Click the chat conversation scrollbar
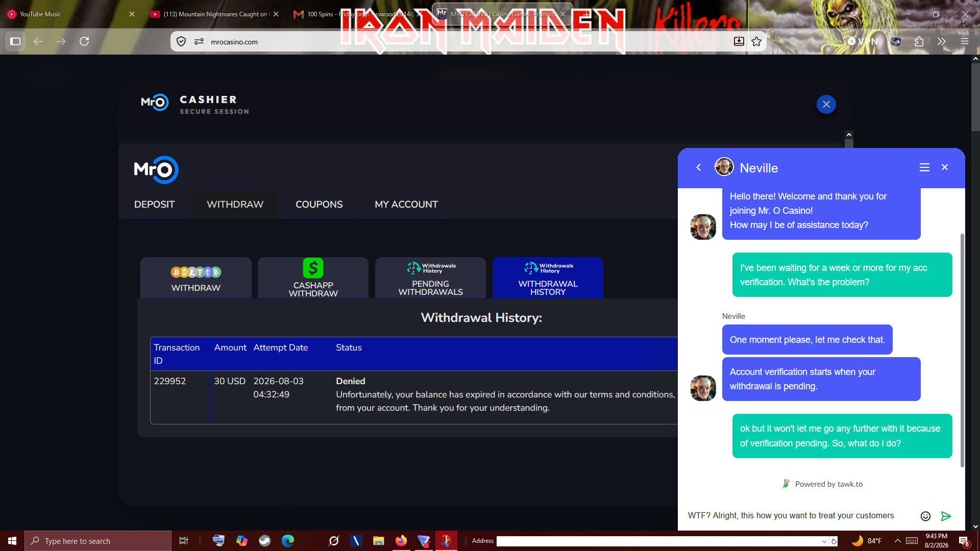Screen dimensions: 980x551 [962, 350]
